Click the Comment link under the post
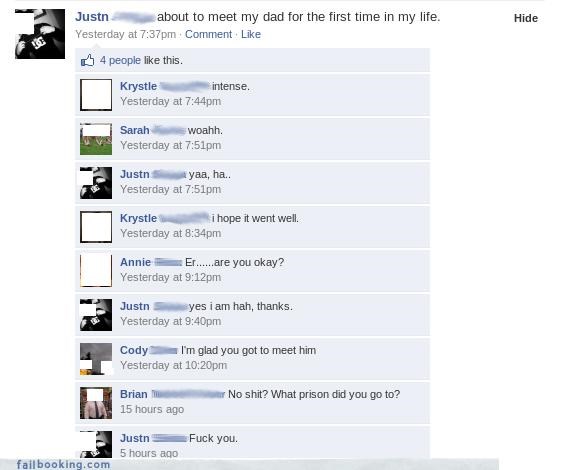 pos(208,34)
